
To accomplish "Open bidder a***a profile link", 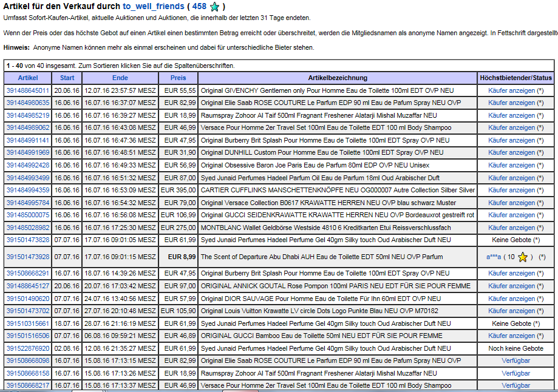I will click(494, 257).
